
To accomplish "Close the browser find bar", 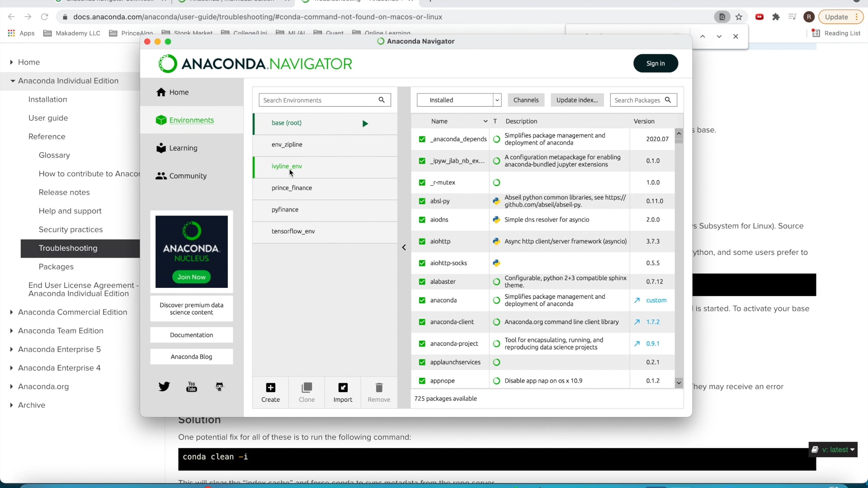I will (736, 36).
